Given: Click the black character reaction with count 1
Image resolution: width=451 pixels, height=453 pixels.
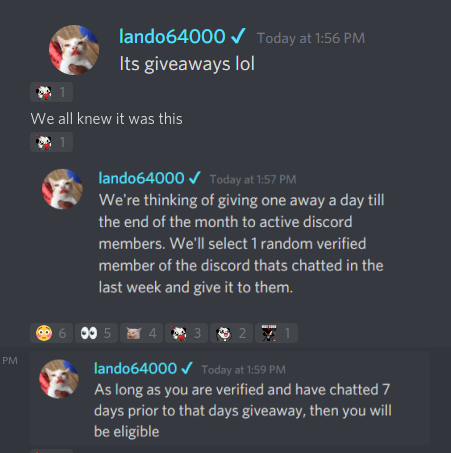Looking at the screenshot, I should coord(276,333).
